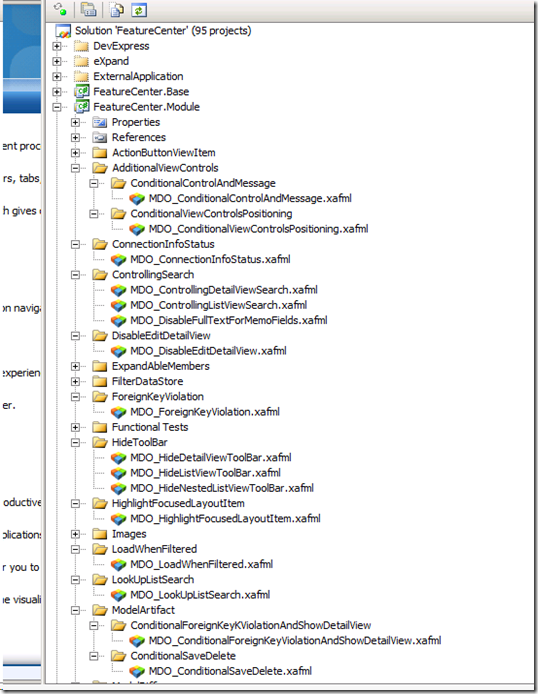Click the MDO_ConnectionInfoStatus.xafml file icon
This screenshot has width=538, height=694.
click(x=118, y=260)
